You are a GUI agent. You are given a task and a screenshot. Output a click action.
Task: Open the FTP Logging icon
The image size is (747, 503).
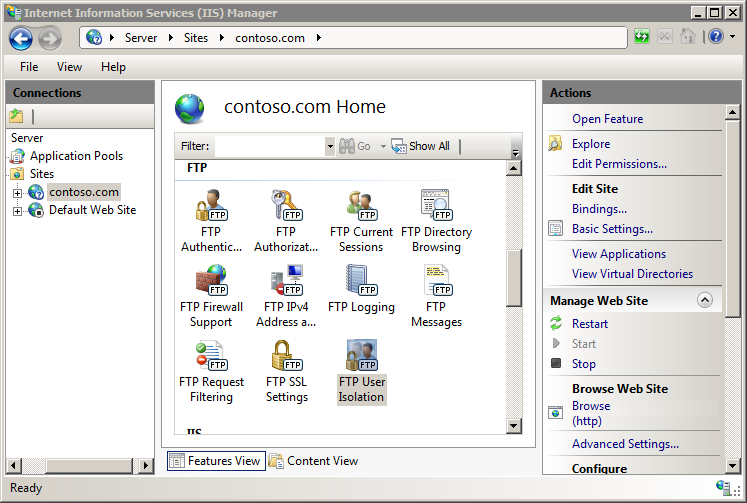[x=361, y=280]
